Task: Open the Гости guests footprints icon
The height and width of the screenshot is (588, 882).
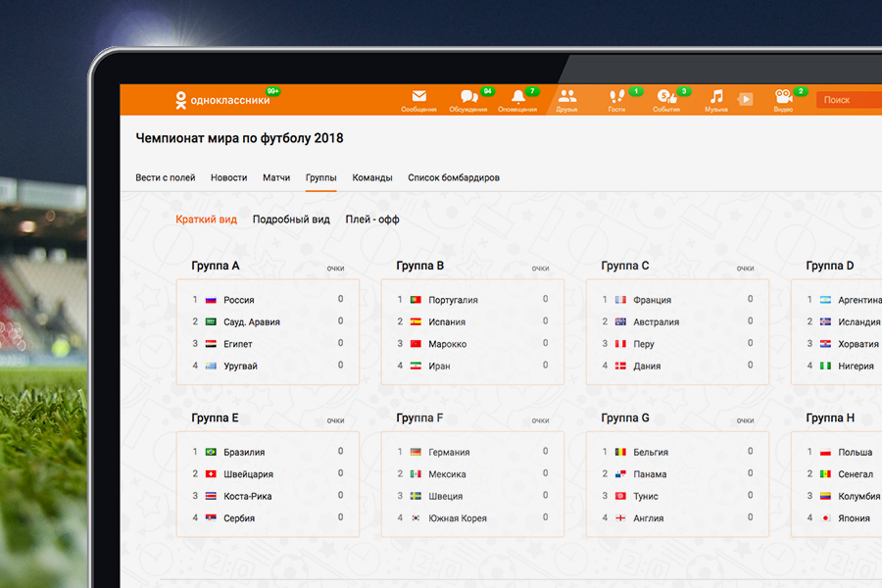Action: point(616,98)
